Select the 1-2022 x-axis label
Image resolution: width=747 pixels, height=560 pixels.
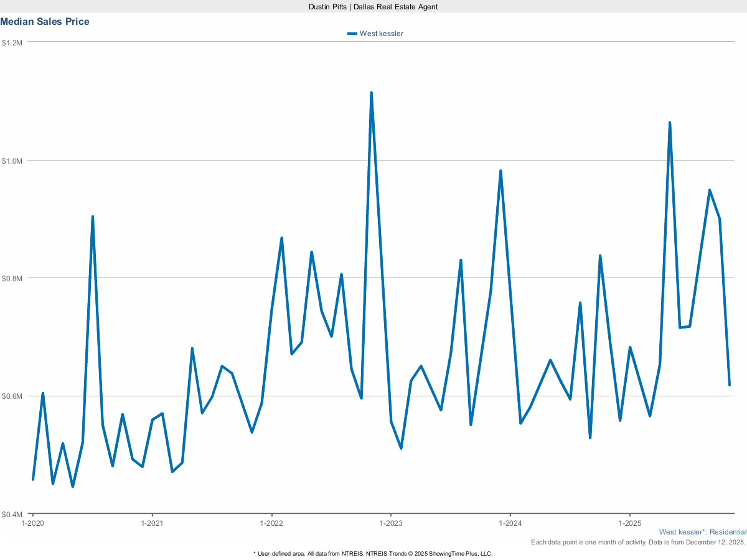tap(272, 523)
